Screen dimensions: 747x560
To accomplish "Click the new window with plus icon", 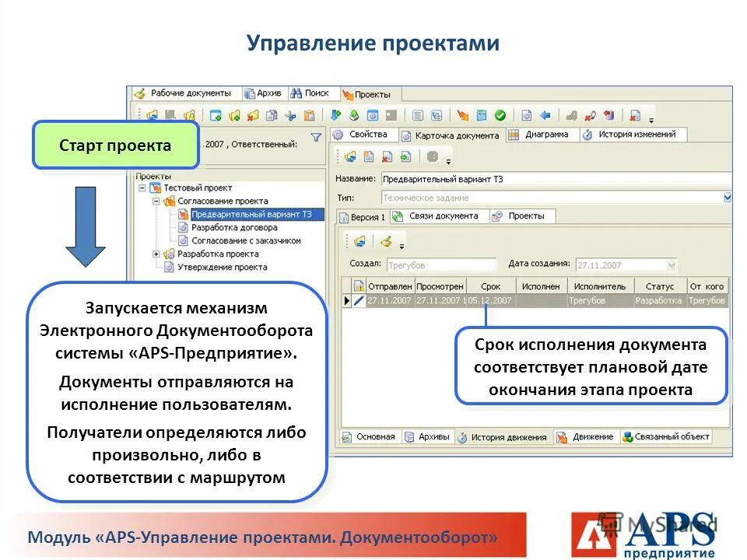I will 216,115.
